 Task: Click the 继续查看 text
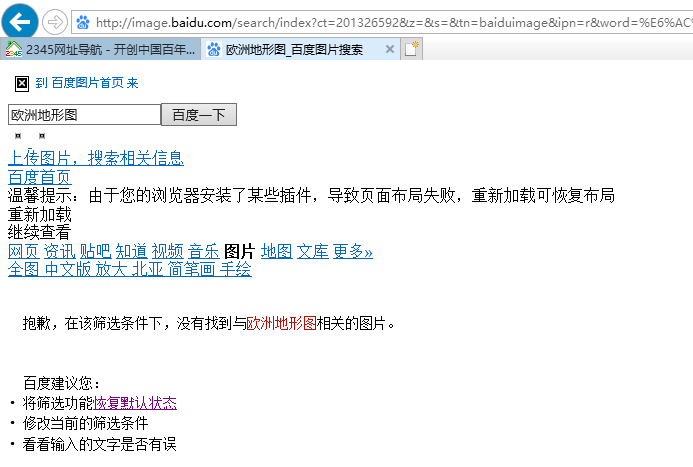coord(40,232)
